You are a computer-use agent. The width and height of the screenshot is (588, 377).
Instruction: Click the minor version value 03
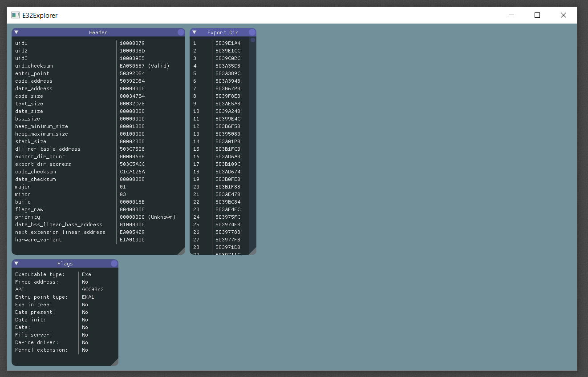pos(123,194)
